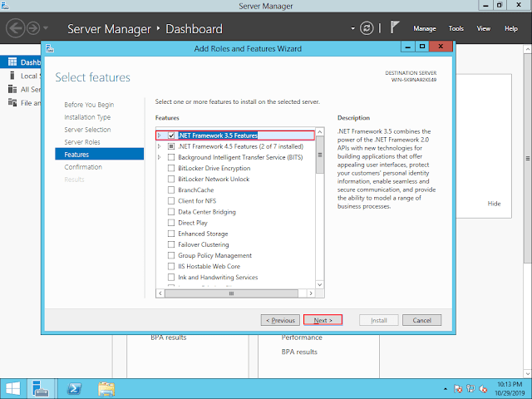Check BitLocker Network Unlock
Screen dimensions: 532x399
[171, 180]
